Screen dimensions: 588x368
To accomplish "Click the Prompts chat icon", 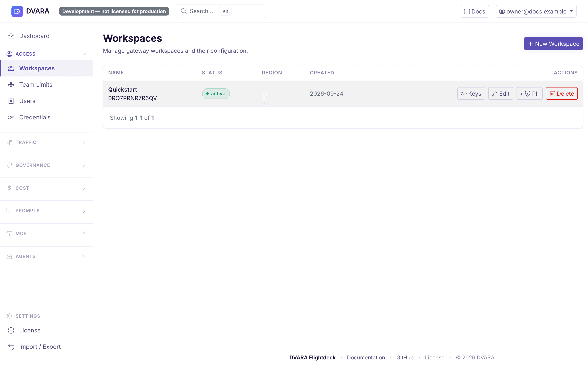I will pyautogui.click(x=9, y=211).
